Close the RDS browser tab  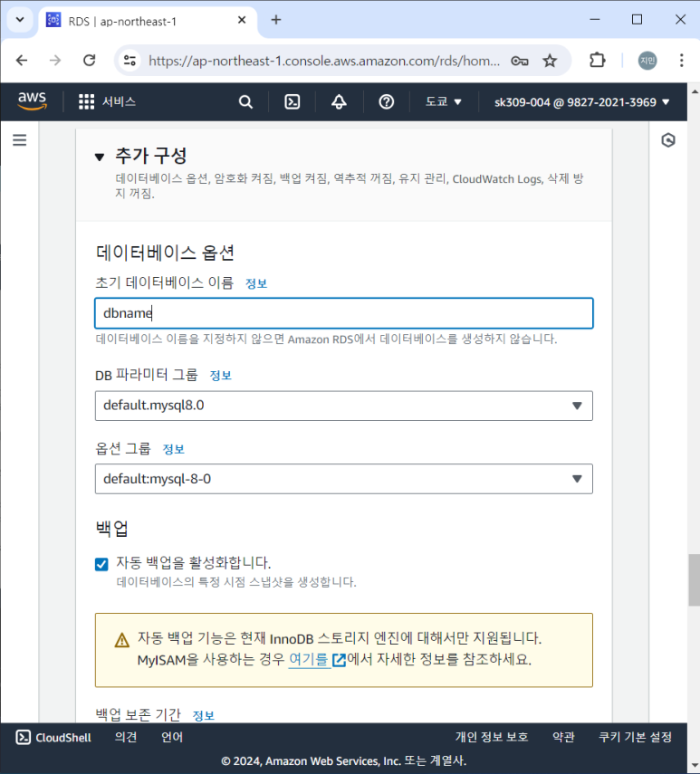pos(242,20)
